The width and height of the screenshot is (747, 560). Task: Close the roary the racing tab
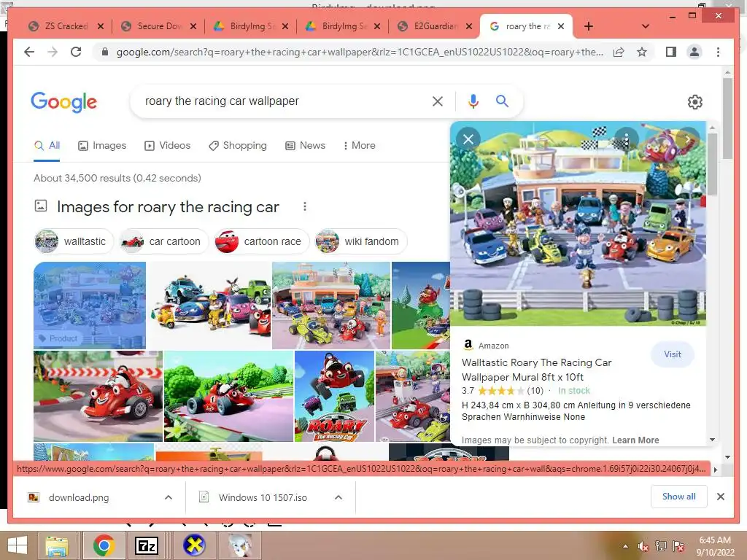click(561, 26)
